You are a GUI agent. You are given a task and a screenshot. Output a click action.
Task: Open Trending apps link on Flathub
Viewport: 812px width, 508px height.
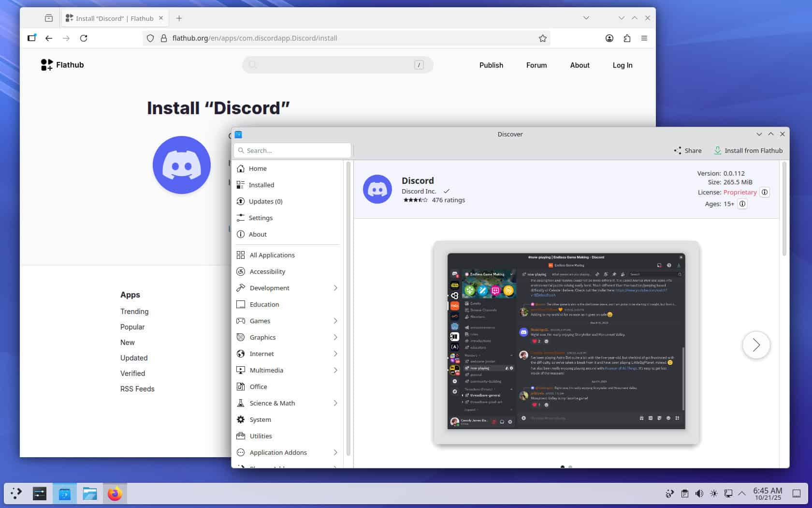point(134,312)
